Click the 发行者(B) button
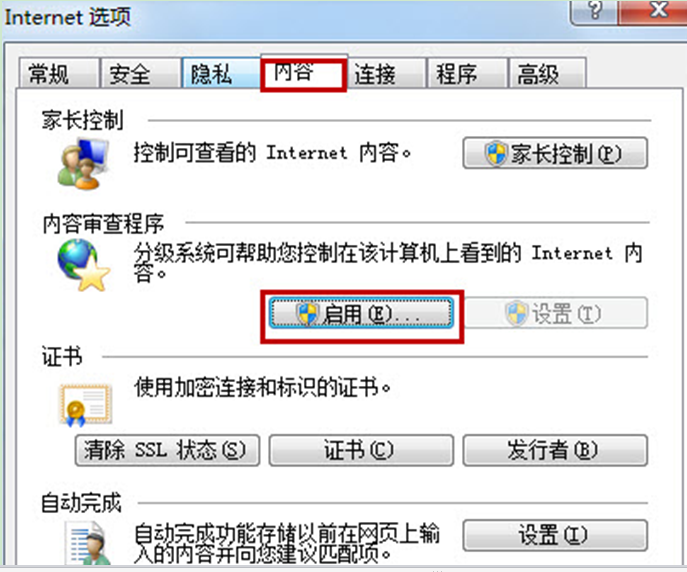 pos(555,450)
